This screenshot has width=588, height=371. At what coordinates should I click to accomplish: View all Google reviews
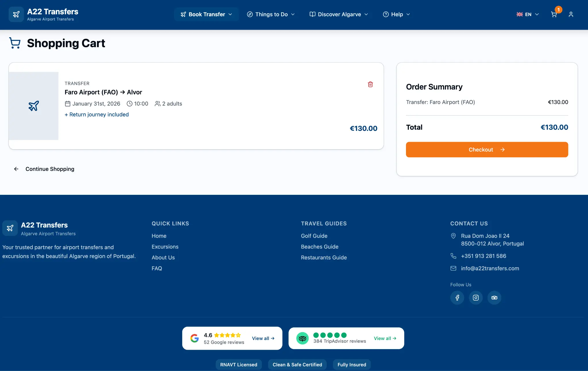point(263,338)
